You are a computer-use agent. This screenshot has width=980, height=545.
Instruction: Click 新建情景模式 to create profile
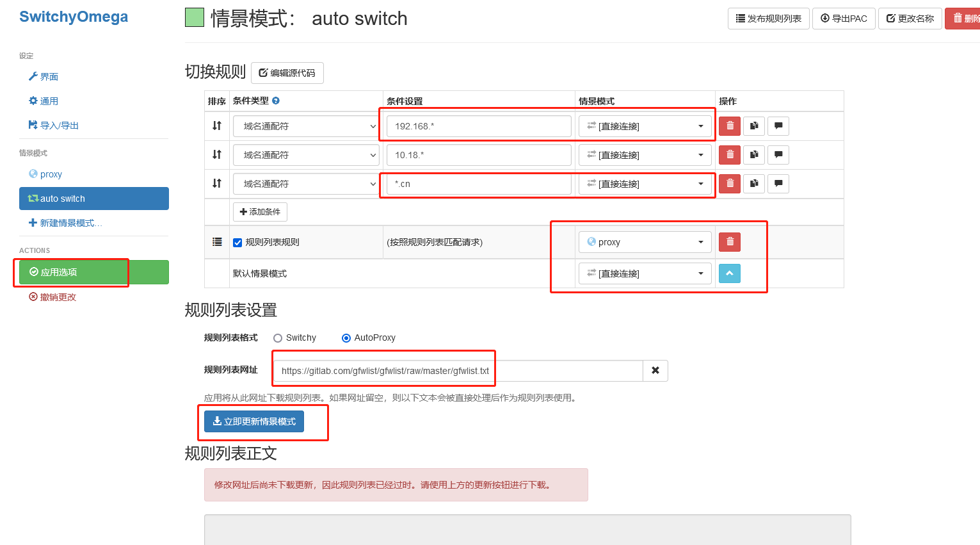coord(94,223)
